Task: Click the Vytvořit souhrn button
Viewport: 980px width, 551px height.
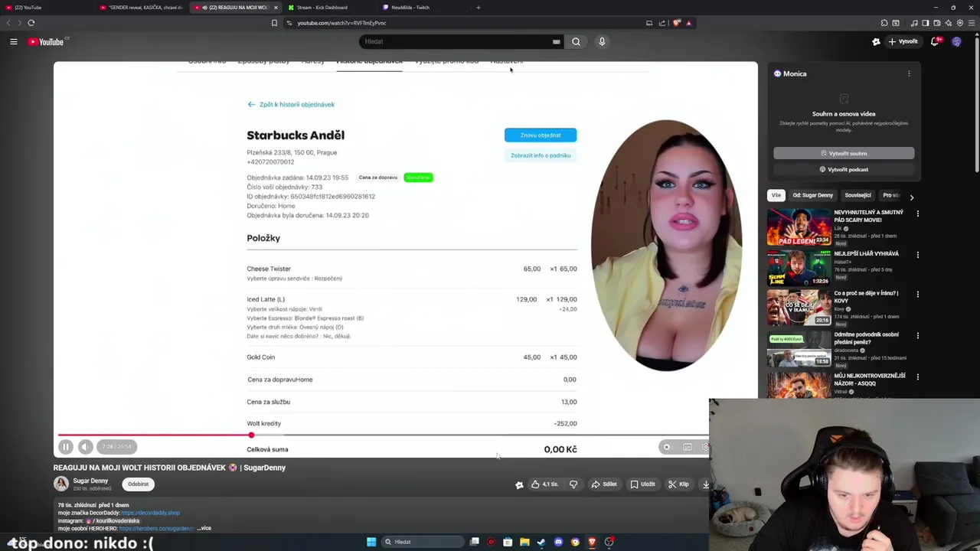Action: [844, 153]
